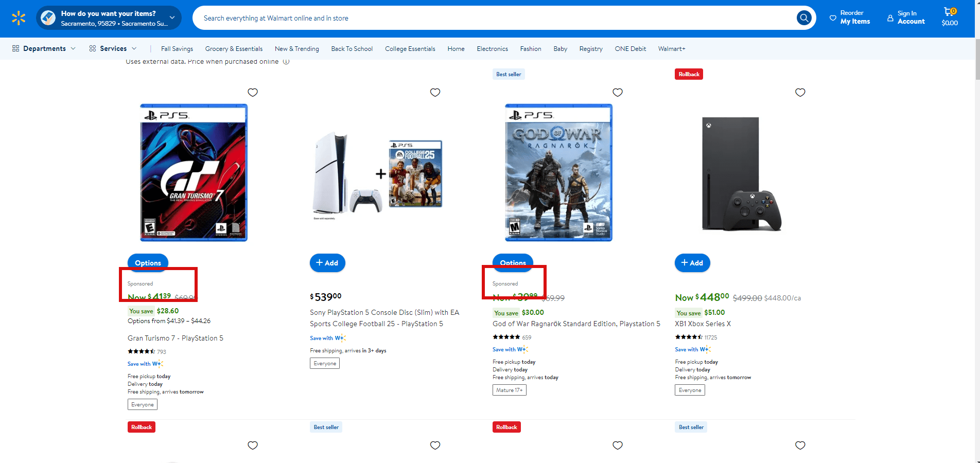
Task: Open the Baby category
Action: pyautogui.click(x=561, y=49)
